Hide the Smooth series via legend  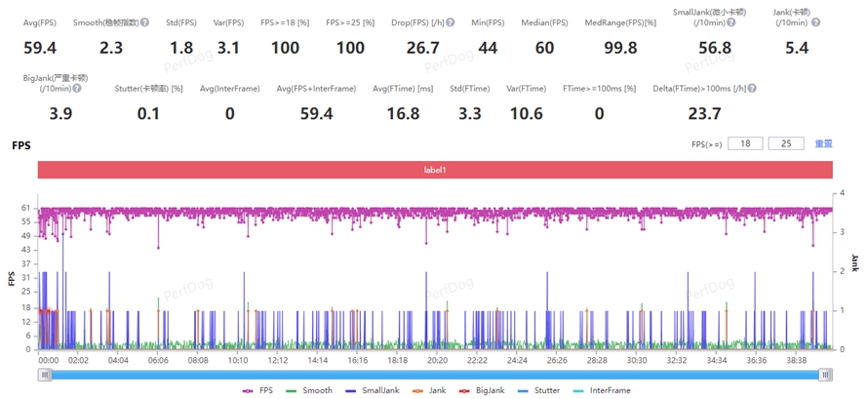pos(310,390)
